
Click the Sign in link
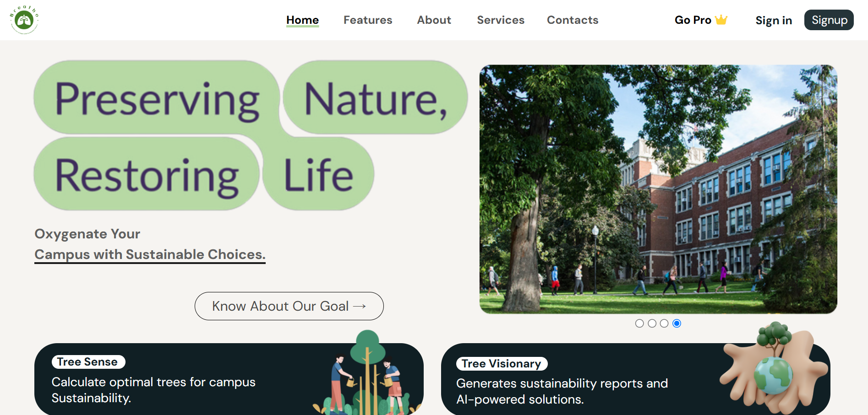click(x=774, y=21)
